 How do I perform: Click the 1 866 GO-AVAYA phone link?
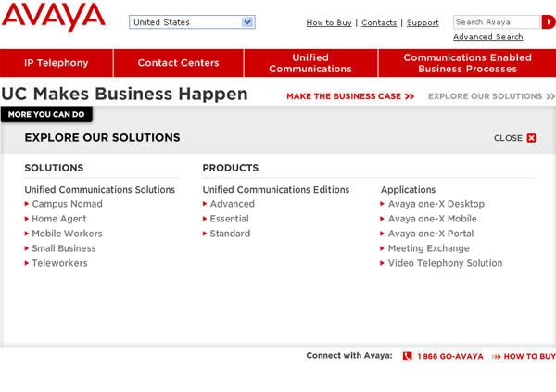coord(450,357)
